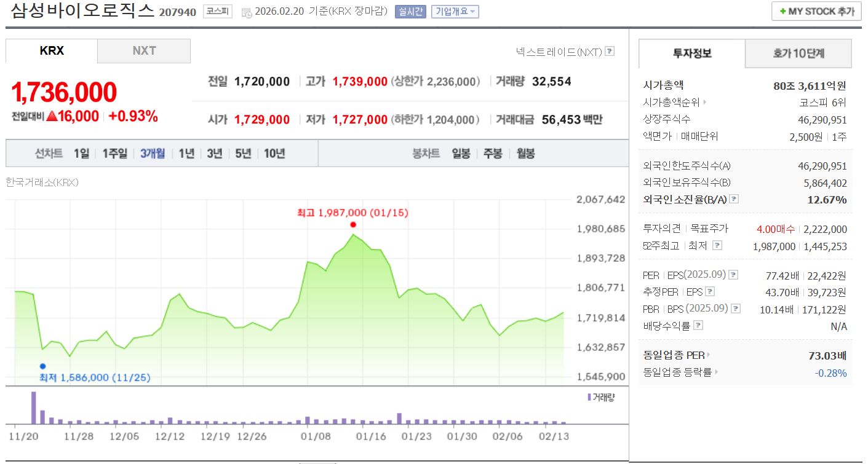Viewport: 868px width, 464px height.
Task: Open the 투자정보 tab
Action: click(x=692, y=53)
